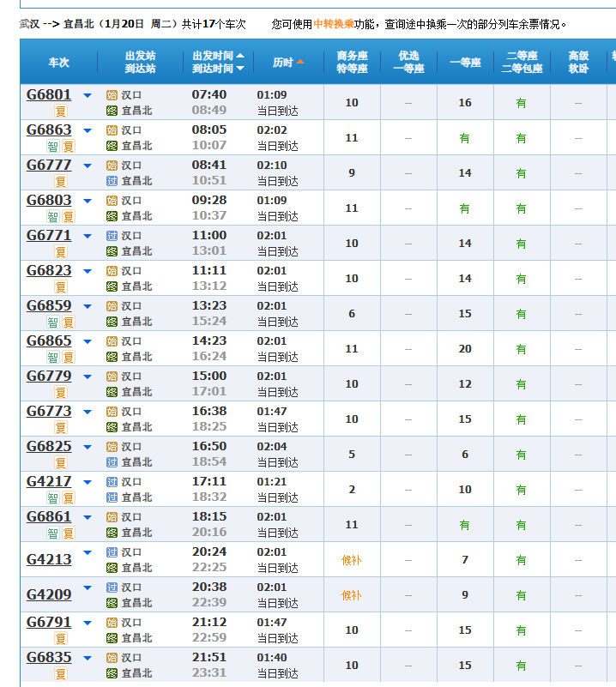Expand stop details arrow beside G6859

(87, 307)
